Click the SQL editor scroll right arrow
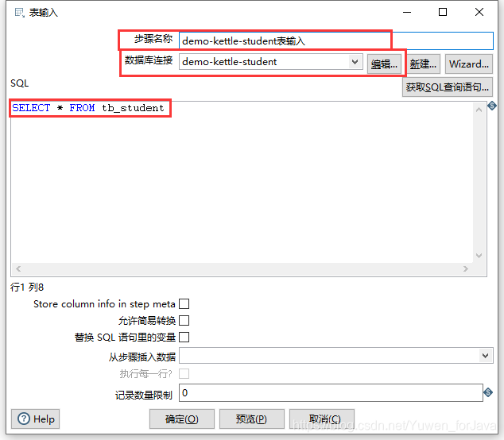This screenshot has height=440, width=504. (465, 268)
